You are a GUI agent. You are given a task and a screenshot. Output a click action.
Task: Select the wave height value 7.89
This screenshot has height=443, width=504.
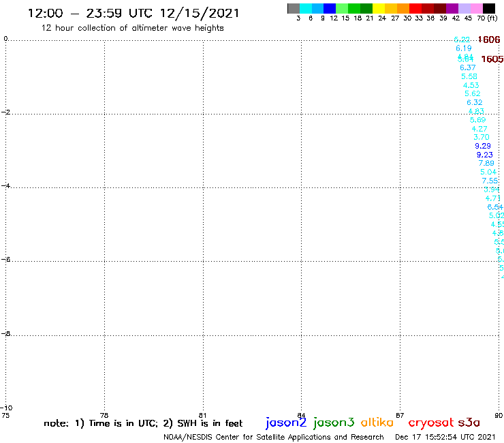pos(486,163)
